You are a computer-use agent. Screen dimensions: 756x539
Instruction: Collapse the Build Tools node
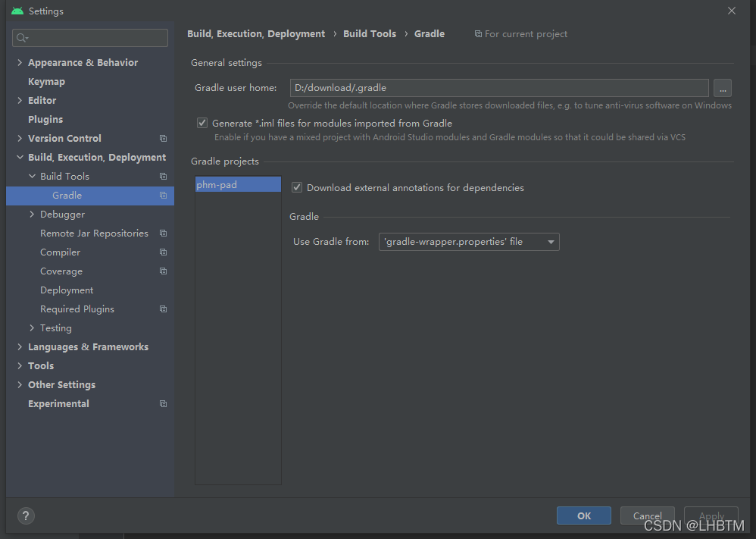tap(32, 176)
